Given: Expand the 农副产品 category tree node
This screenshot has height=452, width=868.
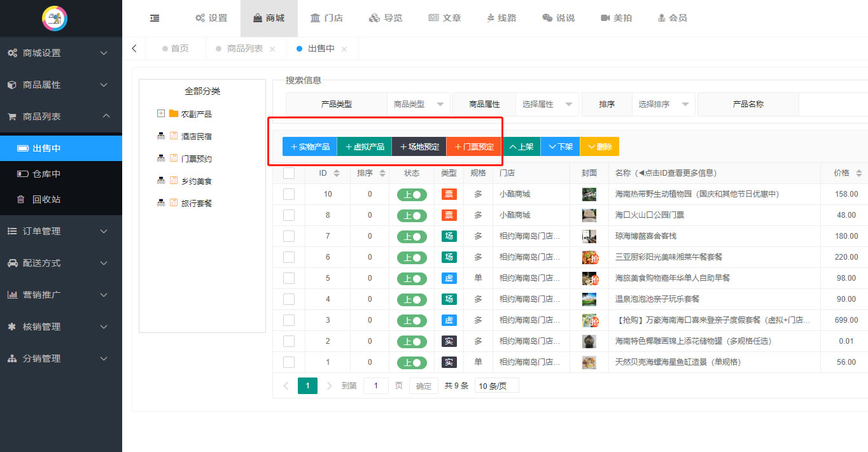Looking at the screenshot, I should click(x=161, y=114).
